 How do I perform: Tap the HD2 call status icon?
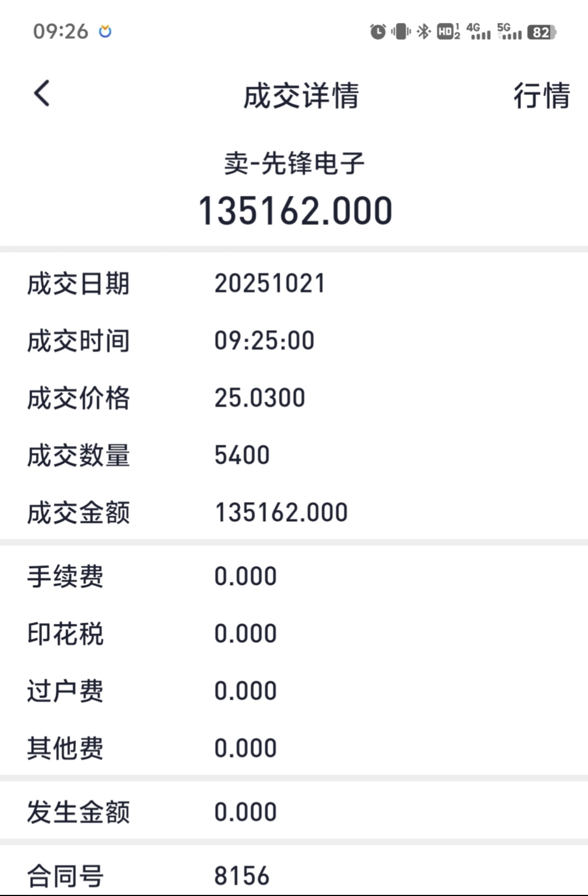448,32
